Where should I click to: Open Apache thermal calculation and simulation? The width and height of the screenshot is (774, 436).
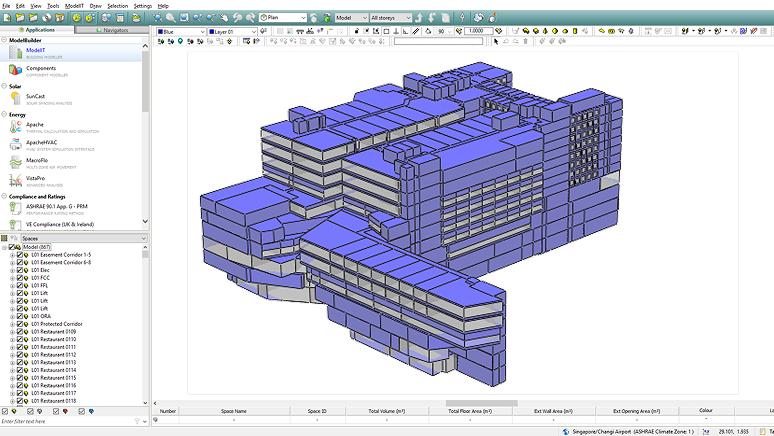(35, 126)
